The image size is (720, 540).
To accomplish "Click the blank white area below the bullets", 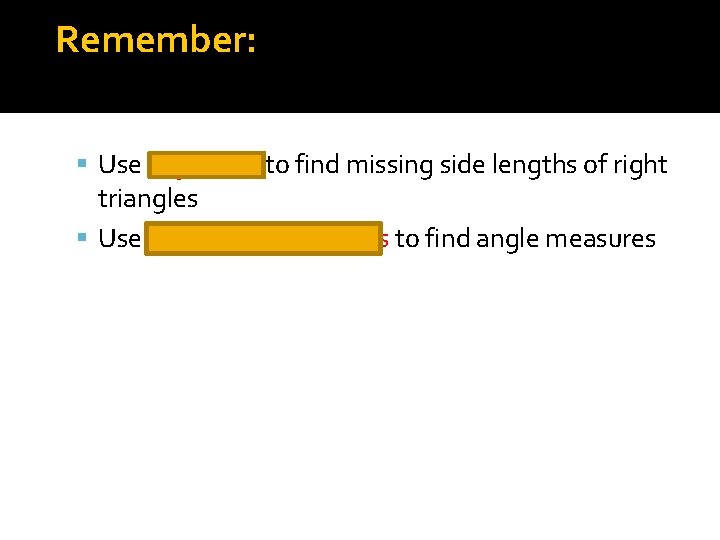I will [360, 395].
